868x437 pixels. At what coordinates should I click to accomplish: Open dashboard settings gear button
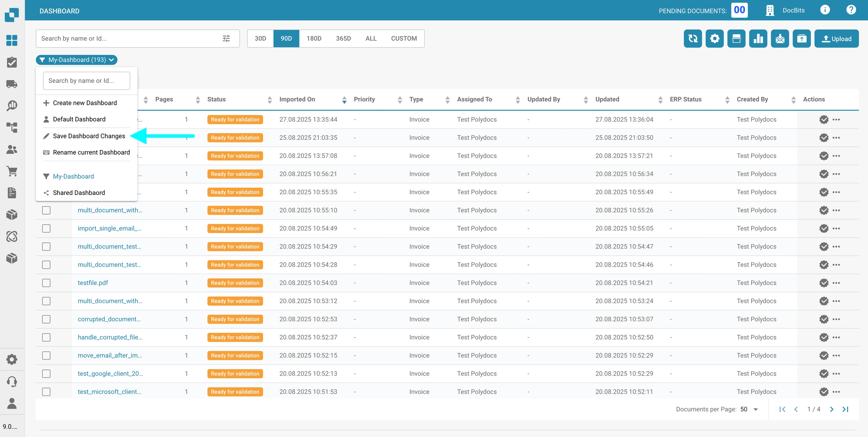tap(714, 38)
